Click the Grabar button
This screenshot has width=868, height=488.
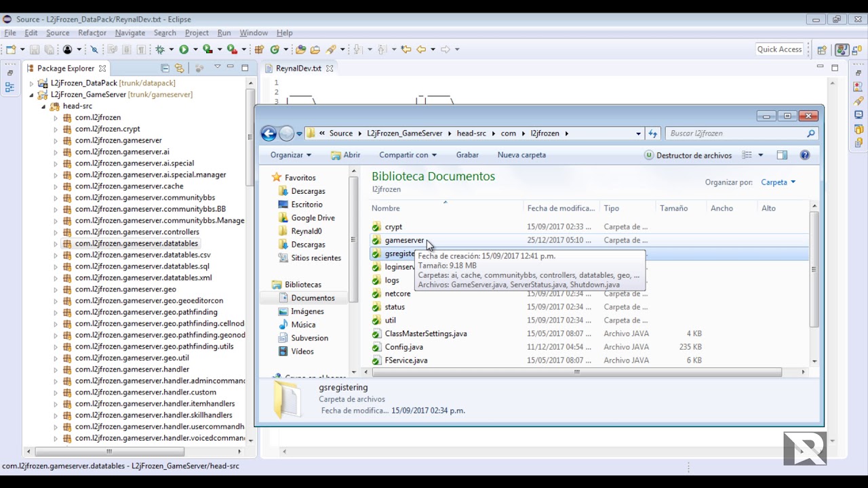467,155
